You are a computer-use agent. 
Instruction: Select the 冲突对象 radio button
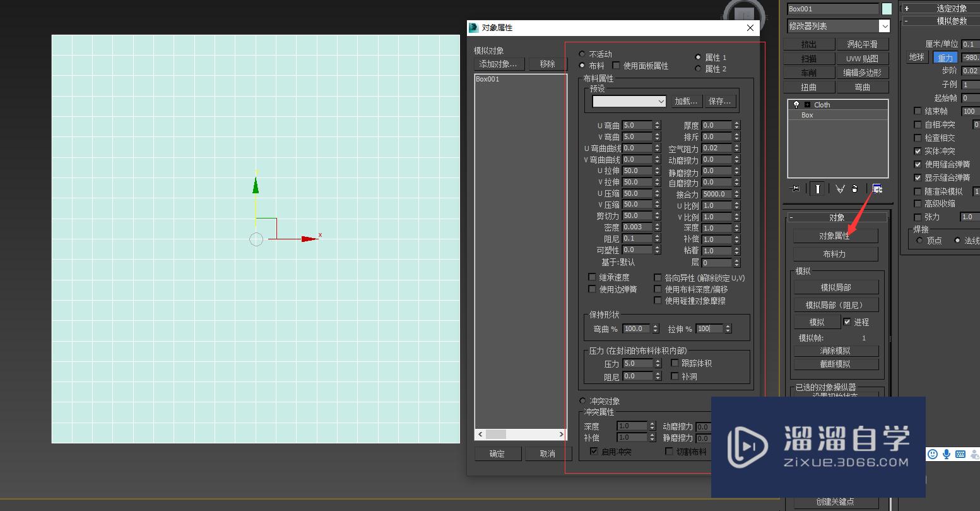tap(582, 401)
